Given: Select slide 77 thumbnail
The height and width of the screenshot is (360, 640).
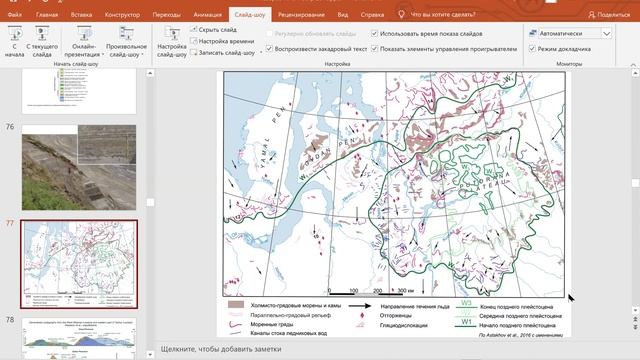Looking at the screenshot, I should [79, 264].
